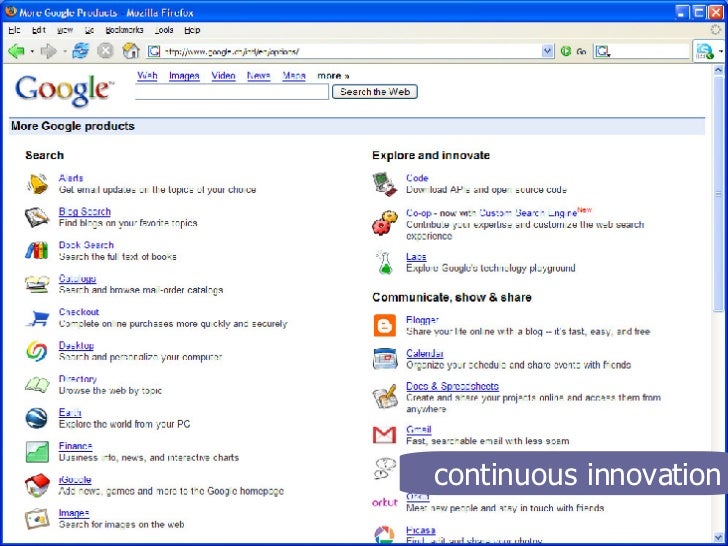The image size is (728, 546).
Task: Click the Docs & Spreadsheets icon
Action: click(x=385, y=396)
